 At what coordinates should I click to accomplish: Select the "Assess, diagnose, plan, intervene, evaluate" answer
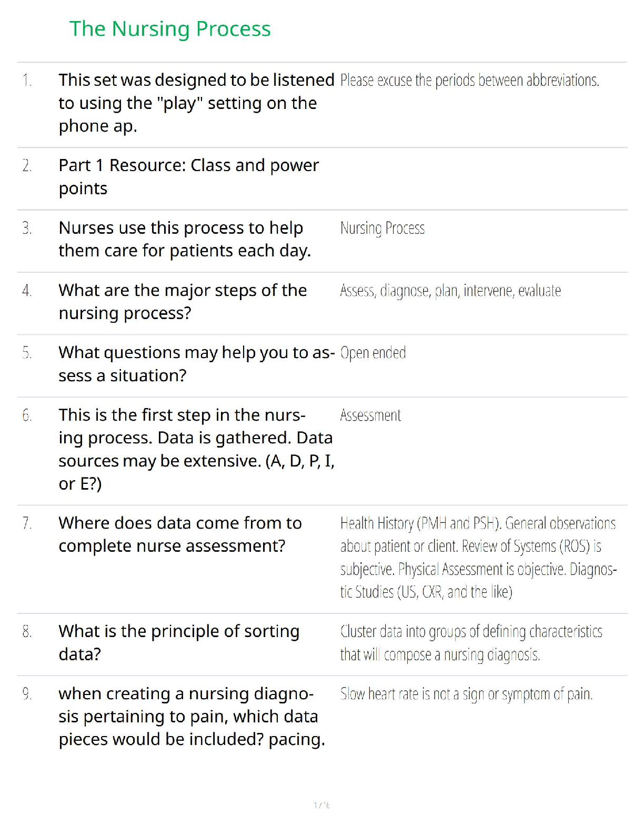(x=450, y=291)
